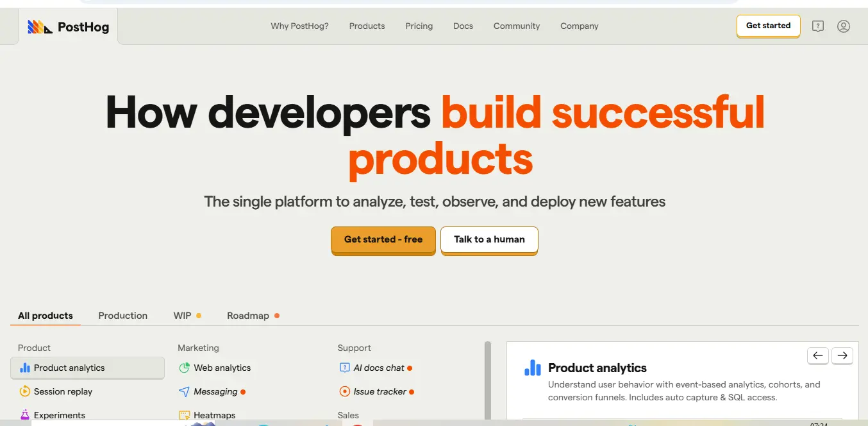
Task: Click the Sales category label
Action: pyautogui.click(x=348, y=415)
